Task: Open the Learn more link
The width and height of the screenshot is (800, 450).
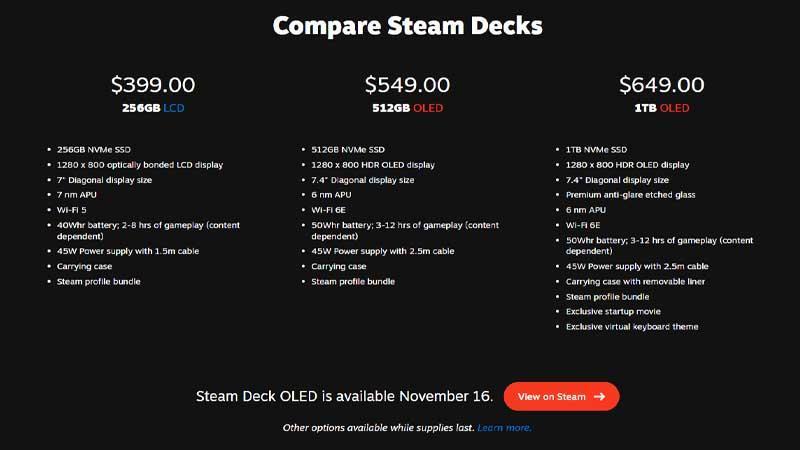Action: point(504,428)
